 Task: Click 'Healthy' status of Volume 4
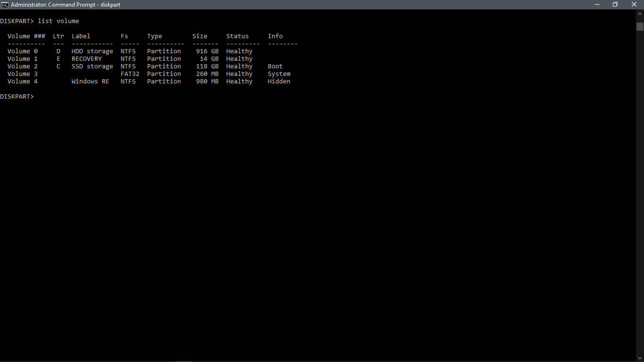coord(239,82)
